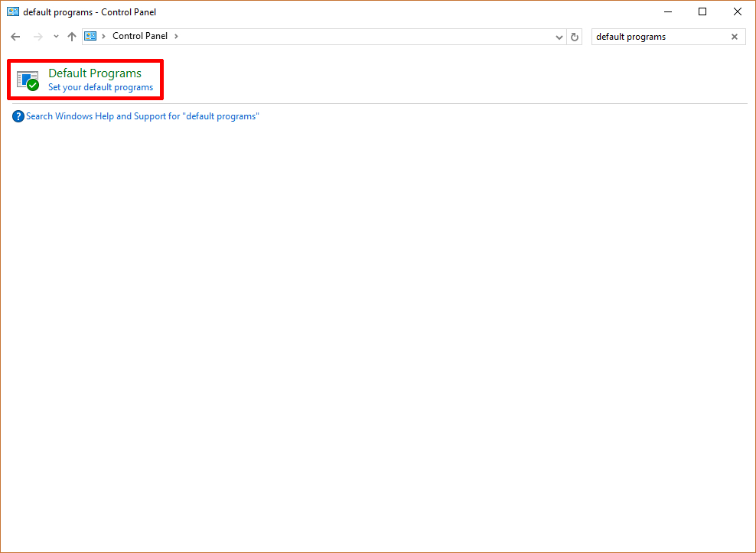Minimize the Control Panel window

(x=667, y=11)
